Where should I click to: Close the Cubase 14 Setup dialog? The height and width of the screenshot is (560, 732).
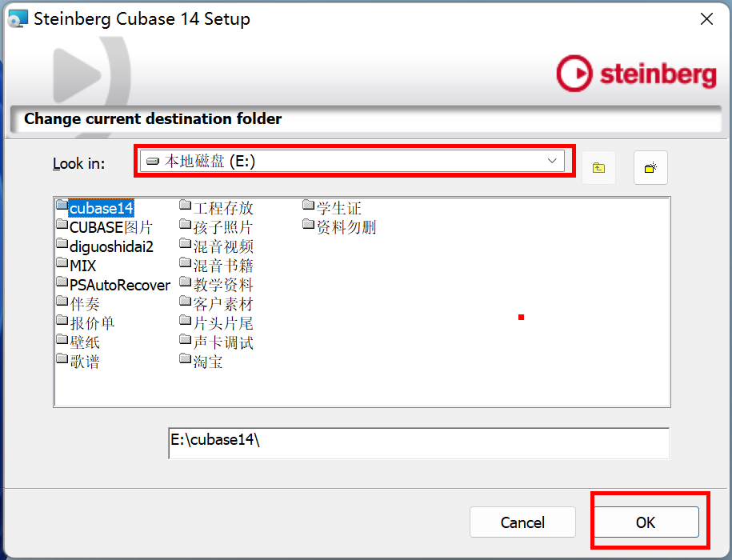coord(706,18)
